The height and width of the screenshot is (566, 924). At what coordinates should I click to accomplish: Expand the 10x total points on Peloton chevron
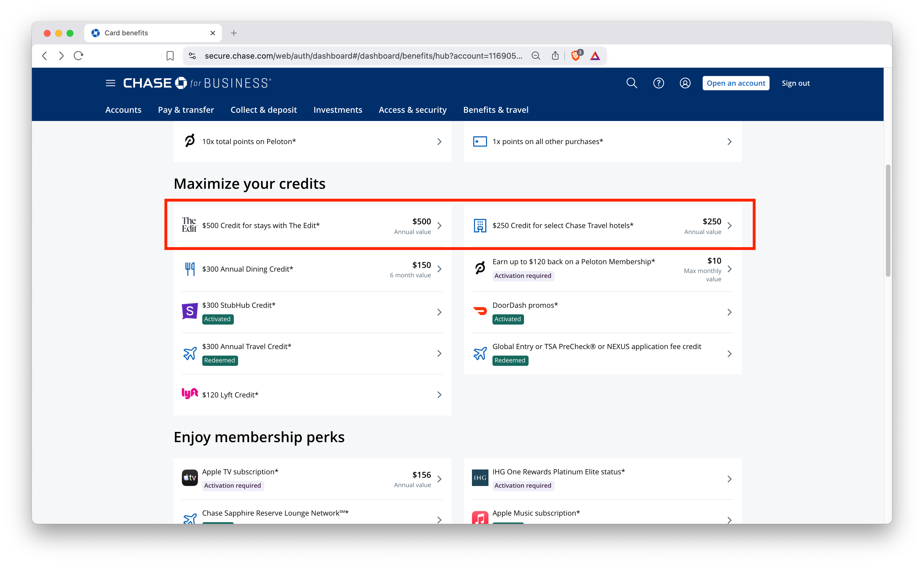click(x=440, y=141)
